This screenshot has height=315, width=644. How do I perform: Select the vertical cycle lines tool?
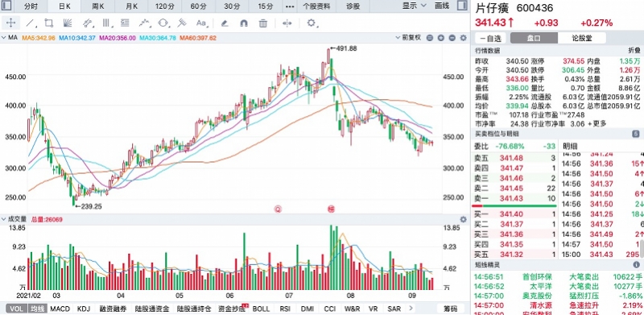pos(106,23)
